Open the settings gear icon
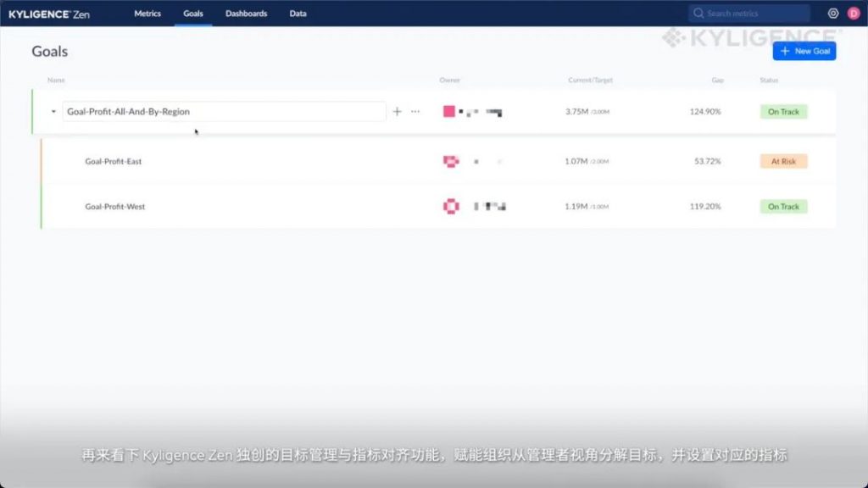The image size is (868, 488). pos(832,14)
